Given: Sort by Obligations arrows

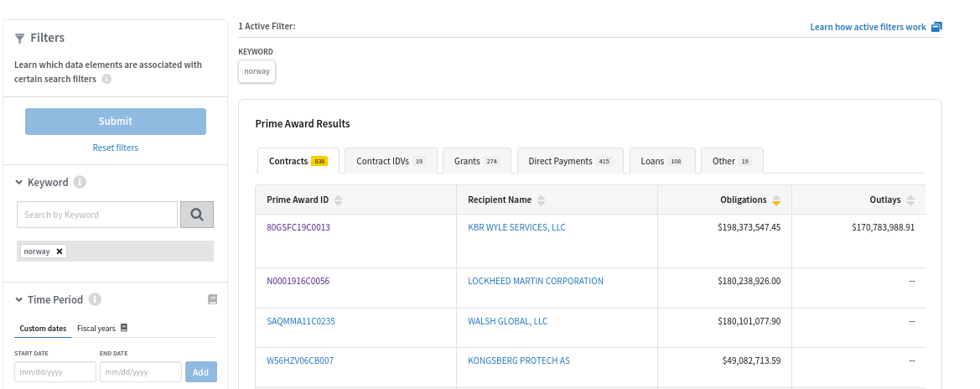Looking at the screenshot, I should pyautogui.click(x=776, y=200).
